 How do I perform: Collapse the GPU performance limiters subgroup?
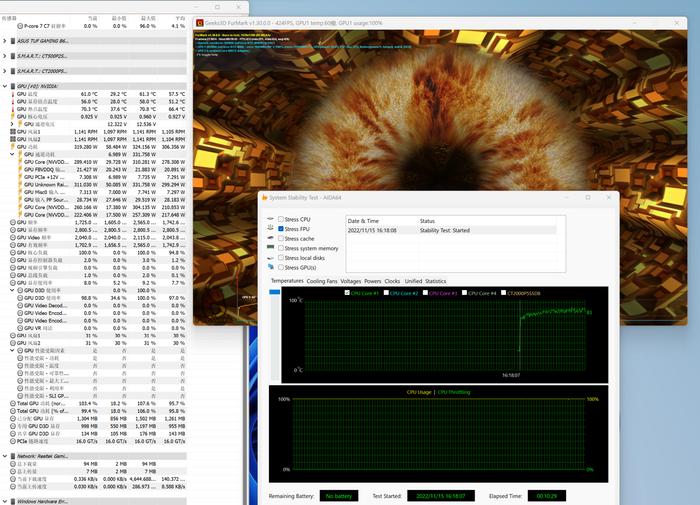coord(12,351)
